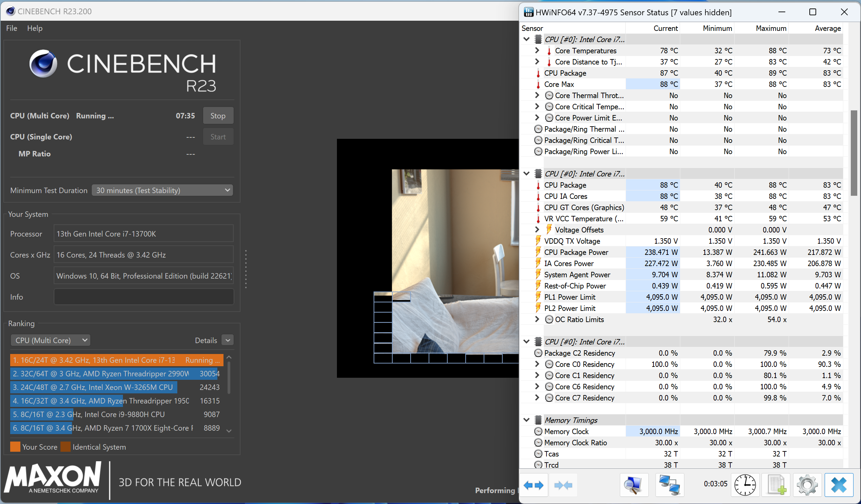Expand the Core Thermal Throttling row
Screen dimensions: 861x504
537,95
